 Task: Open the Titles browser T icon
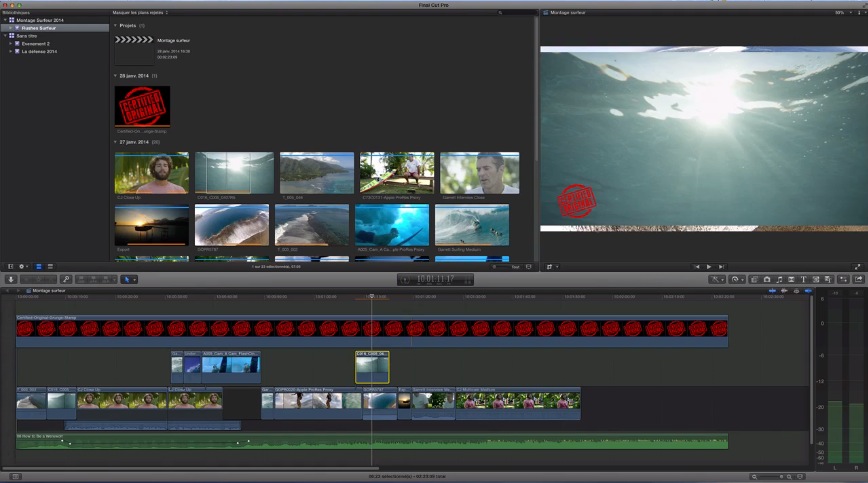click(x=802, y=279)
